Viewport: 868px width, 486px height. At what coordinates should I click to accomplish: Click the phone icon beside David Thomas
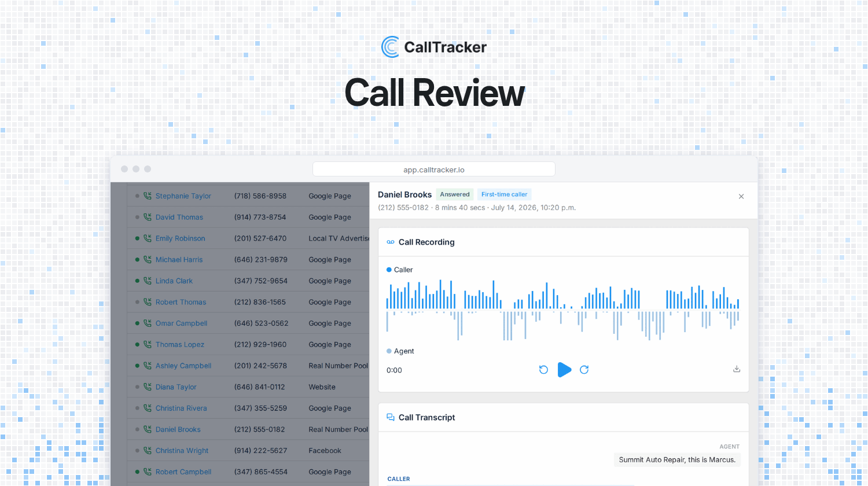(x=148, y=218)
